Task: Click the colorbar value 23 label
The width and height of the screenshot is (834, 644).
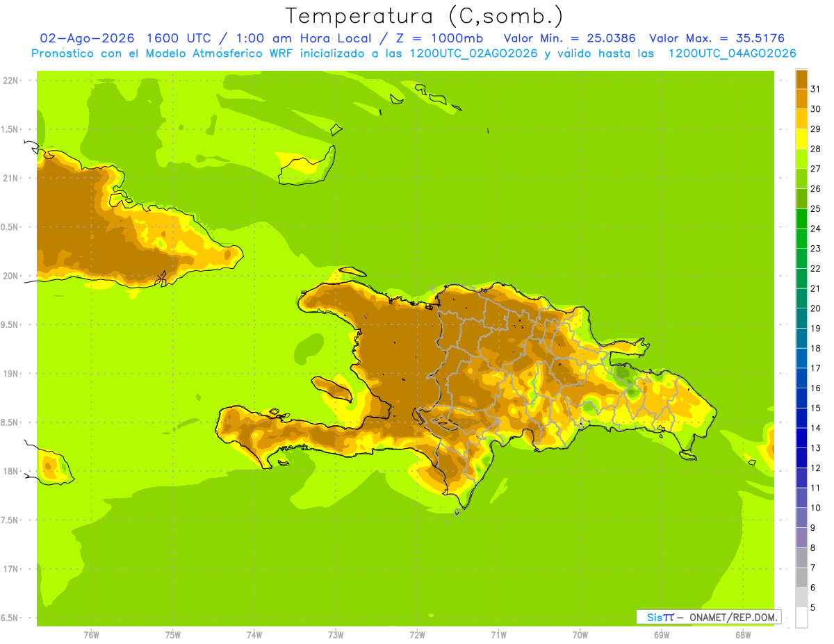Action: click(815, 249)
